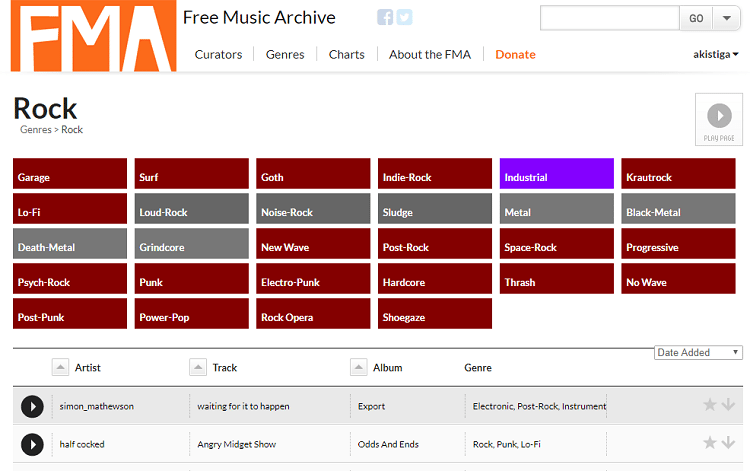The width and height of the screenshot is (750, 471).
Task: Open the Export album
Action: pyautogui.click(x=371, y=406)
